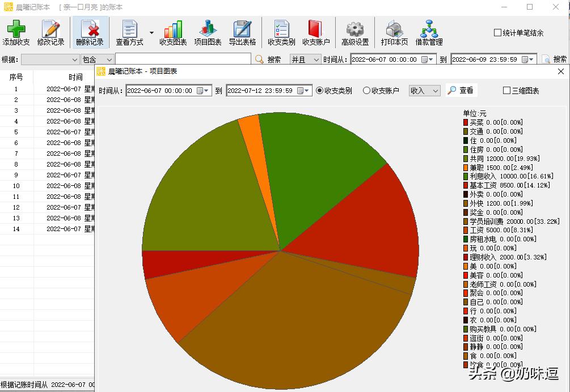
Task: Select record row number 5
Action: (x=47, y=132)
